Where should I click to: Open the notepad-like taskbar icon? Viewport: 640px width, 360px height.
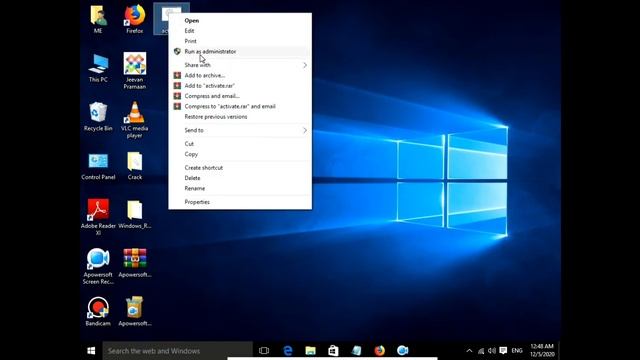pos(356,351)
